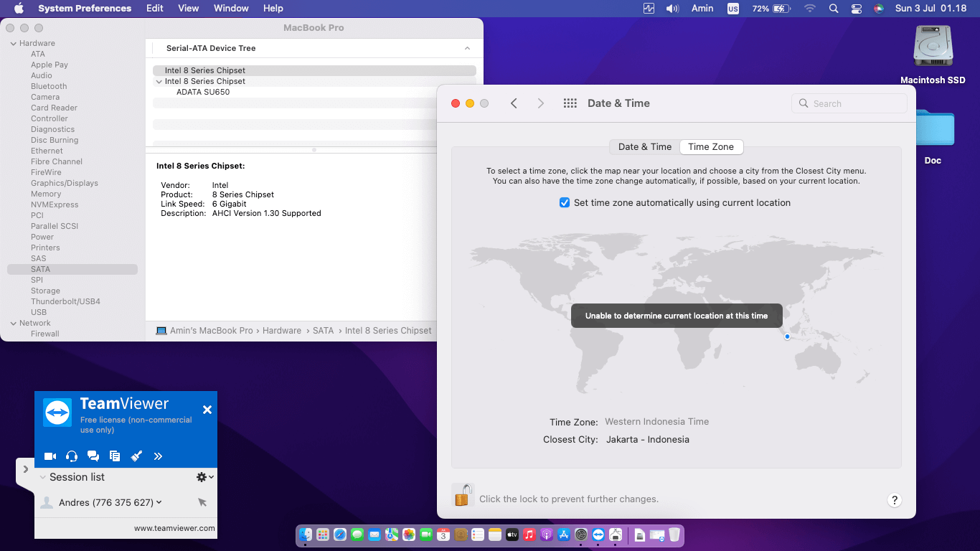This screenshot has height=551, width=980.
Task: Click the TeamViewer headset audio icon
Action: pos(72,456)
